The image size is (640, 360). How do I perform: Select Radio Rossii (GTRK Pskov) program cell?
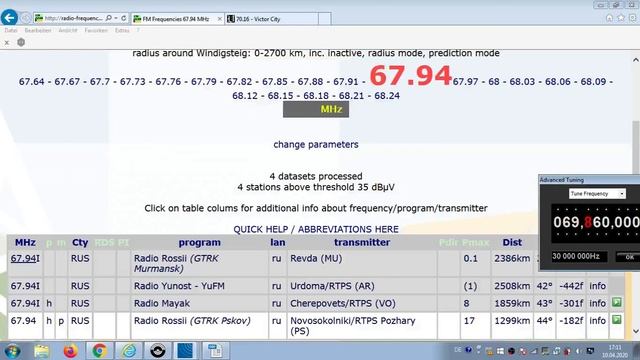(199, 326)
